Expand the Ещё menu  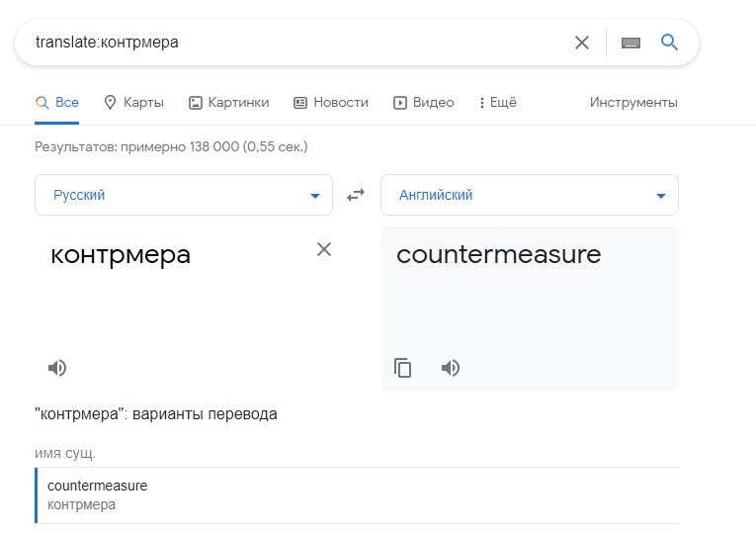pos(498,102)
